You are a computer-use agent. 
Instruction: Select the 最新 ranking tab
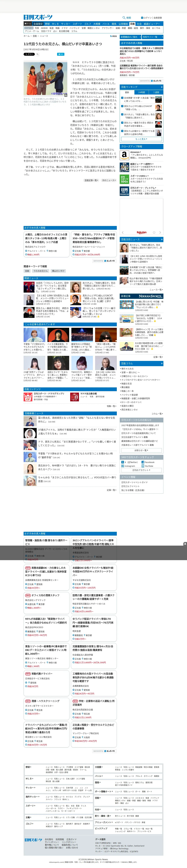coord(127,92)
